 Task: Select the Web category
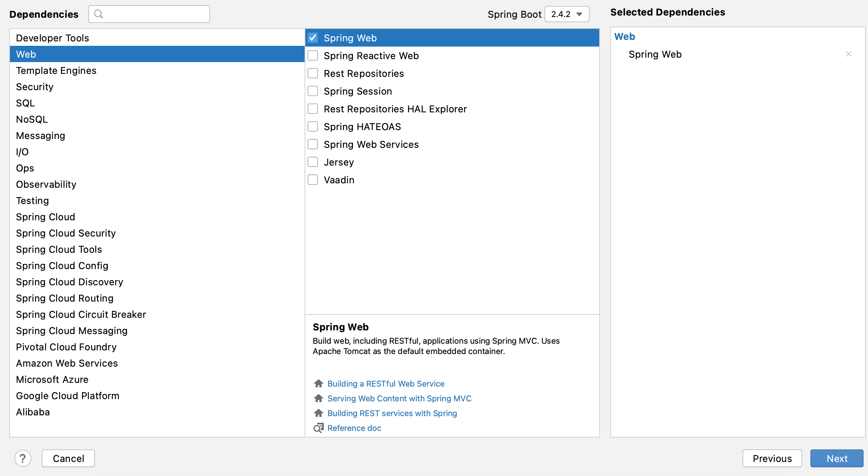[x=157, y=54]
